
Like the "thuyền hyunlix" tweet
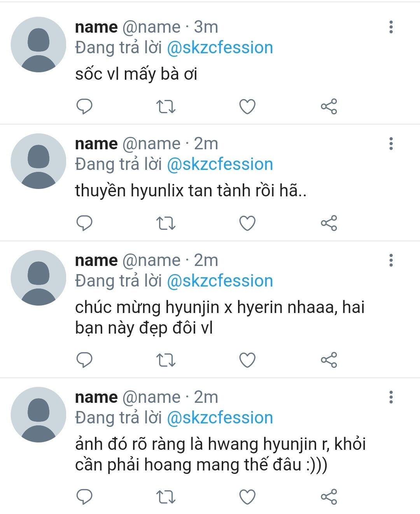click(247, 223)
